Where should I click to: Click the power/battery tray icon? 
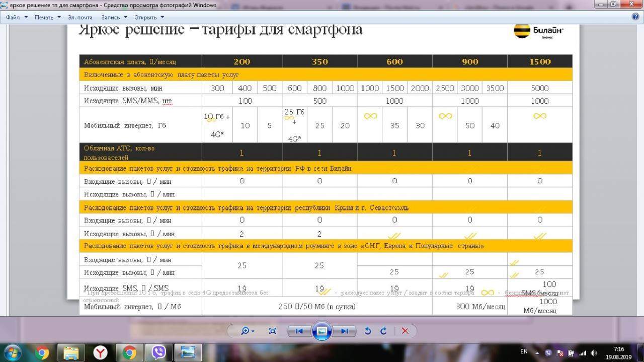[571, 353]
